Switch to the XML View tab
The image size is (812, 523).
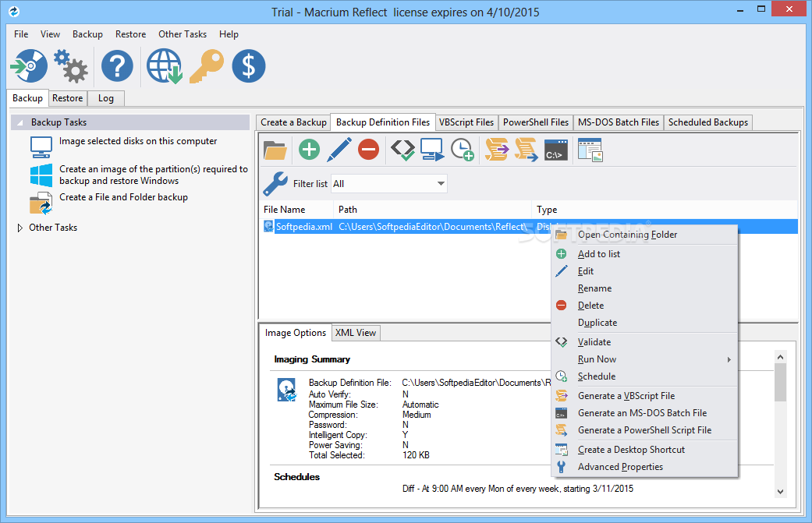[356, 333]
